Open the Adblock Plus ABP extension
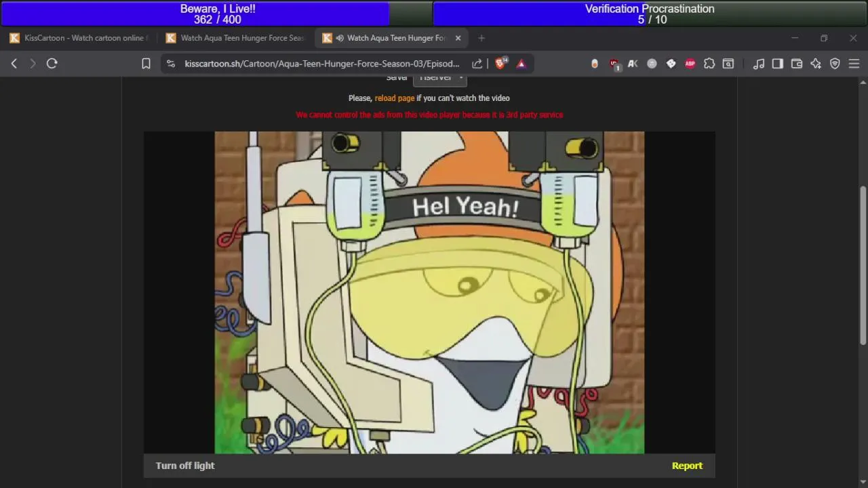 click(690, 64)
